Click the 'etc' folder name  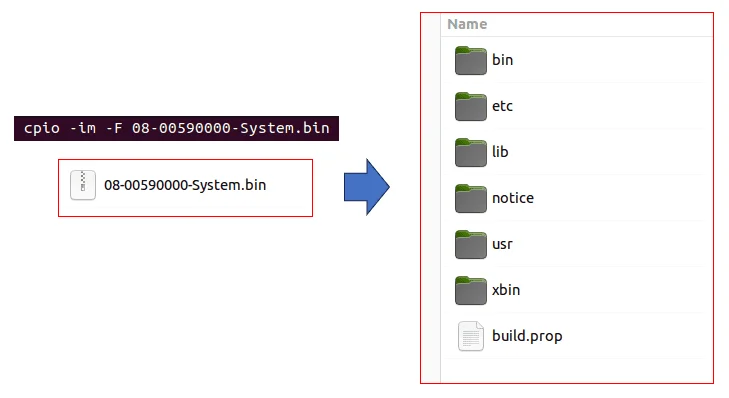502,106
